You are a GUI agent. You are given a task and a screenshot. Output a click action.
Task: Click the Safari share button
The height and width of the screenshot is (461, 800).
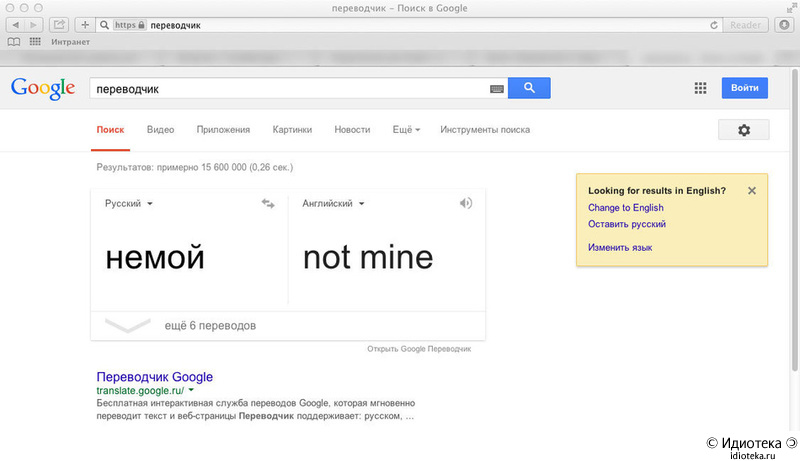coord(59,24)
